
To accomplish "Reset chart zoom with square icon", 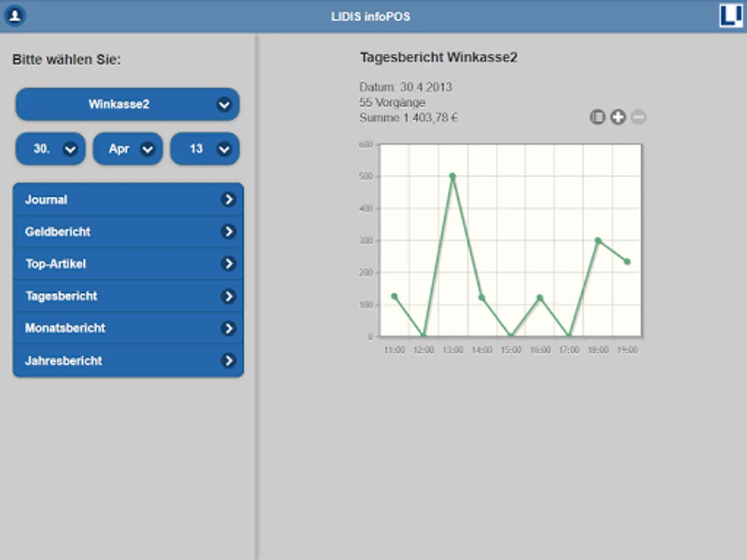I will [x=598, y=116].
